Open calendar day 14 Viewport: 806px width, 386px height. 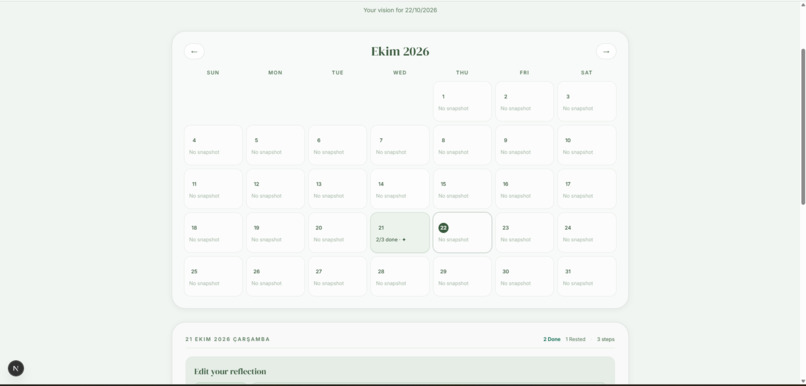(400, 189)
